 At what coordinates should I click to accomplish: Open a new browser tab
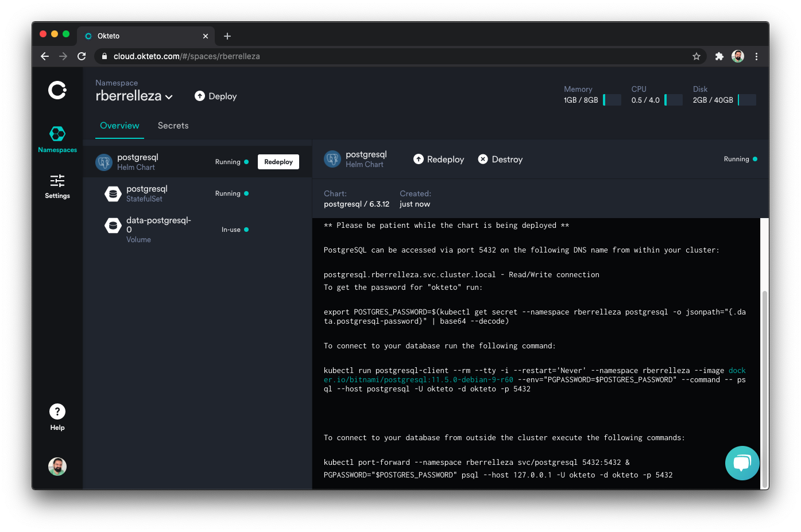point(227,36)
